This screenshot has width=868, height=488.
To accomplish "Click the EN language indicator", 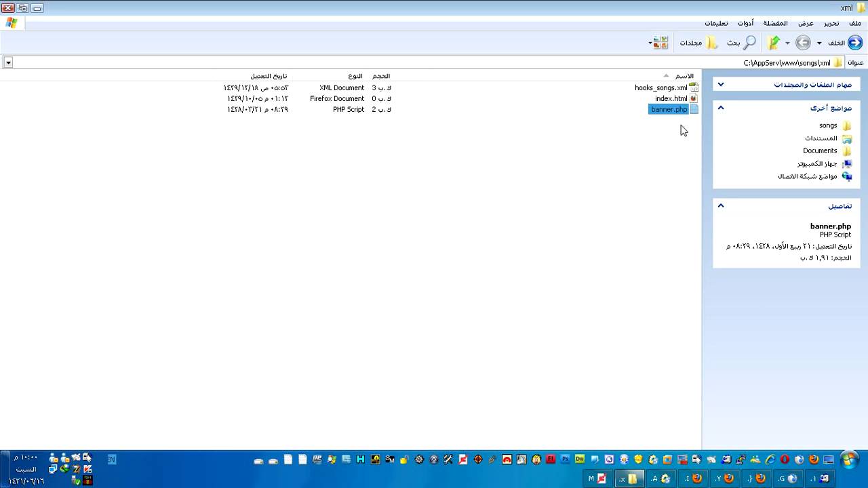I will coord(112,460).
